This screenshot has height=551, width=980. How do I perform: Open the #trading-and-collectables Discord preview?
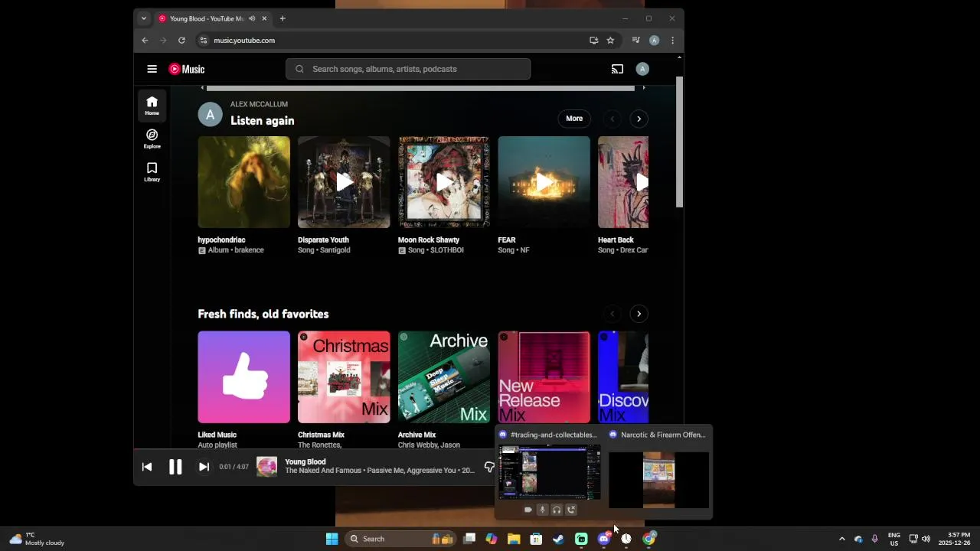[549, 472]
